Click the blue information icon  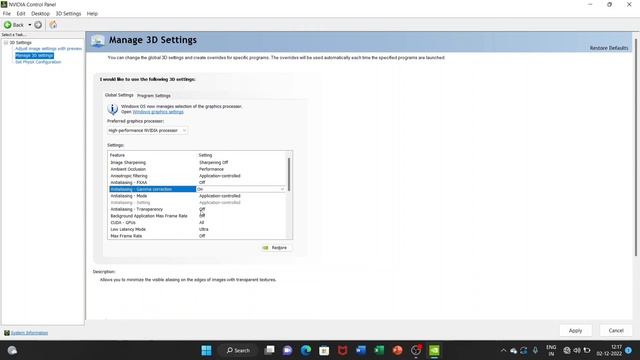pyautogui.click(x=113, y=109)
